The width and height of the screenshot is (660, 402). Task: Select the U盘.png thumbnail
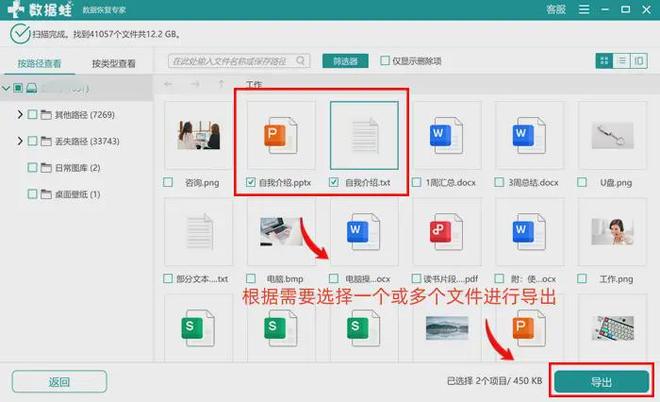(612, 135)
